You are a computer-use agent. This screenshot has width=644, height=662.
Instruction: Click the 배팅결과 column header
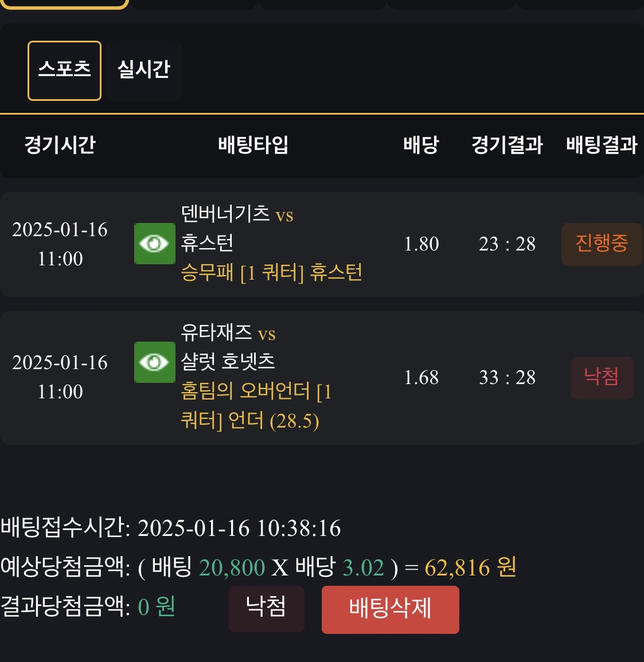[x=602, y=145]
